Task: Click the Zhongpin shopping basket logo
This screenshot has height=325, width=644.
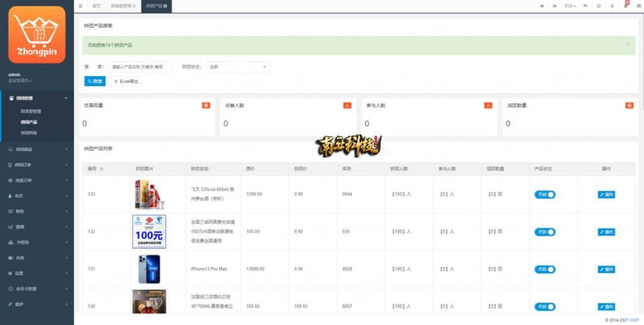Action: click(36, 35)
